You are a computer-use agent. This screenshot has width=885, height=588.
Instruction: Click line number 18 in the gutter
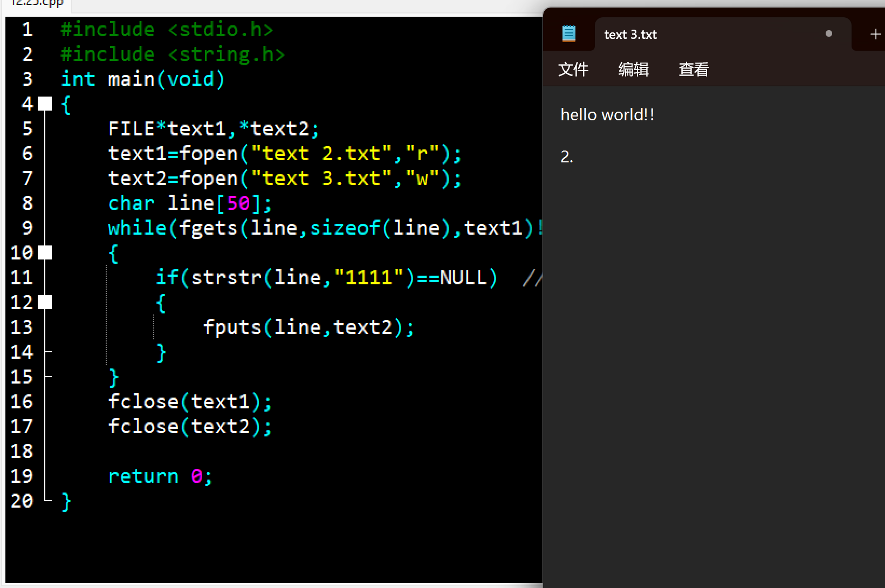[x=22, y=452]
